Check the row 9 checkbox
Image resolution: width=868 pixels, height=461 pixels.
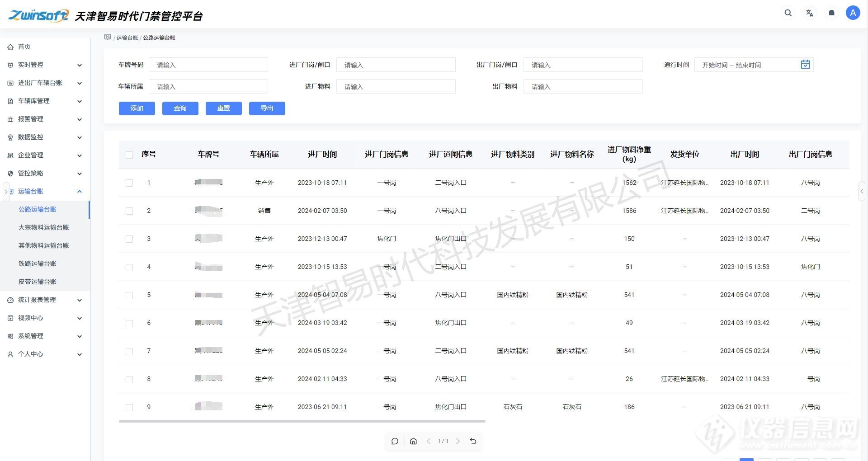129,407
